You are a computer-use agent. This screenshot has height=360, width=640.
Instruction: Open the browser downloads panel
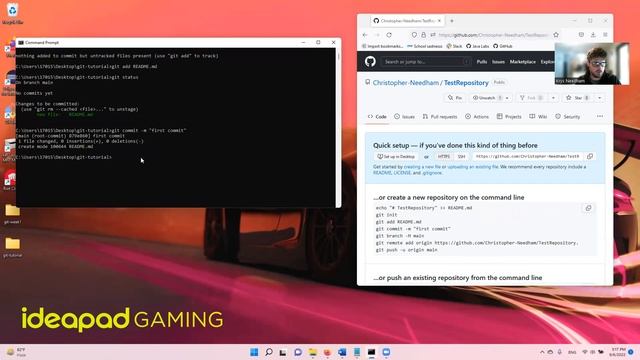click(593, 35)
